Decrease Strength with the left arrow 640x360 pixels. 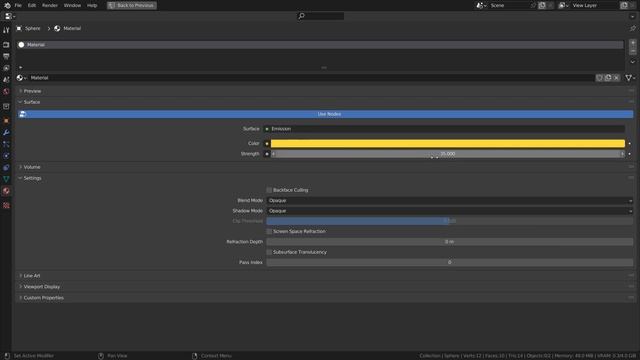click(x=273, y=154)
